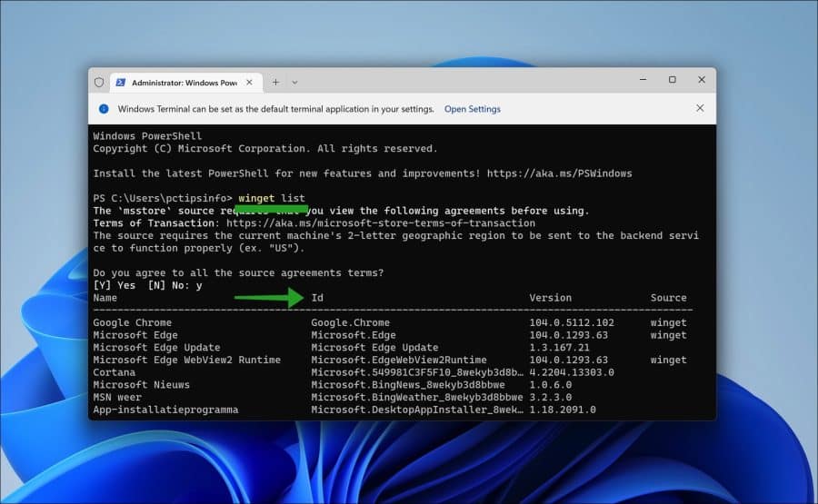Open a new tab with plus button
This screenshot has height=504, width=818.
coord(275,83)
